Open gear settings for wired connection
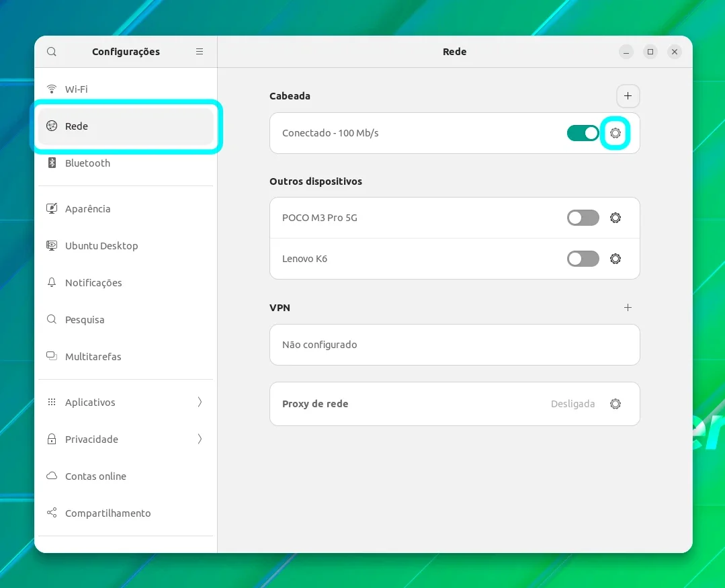Screen dimensions: 725x588 [x=615, y=133]
